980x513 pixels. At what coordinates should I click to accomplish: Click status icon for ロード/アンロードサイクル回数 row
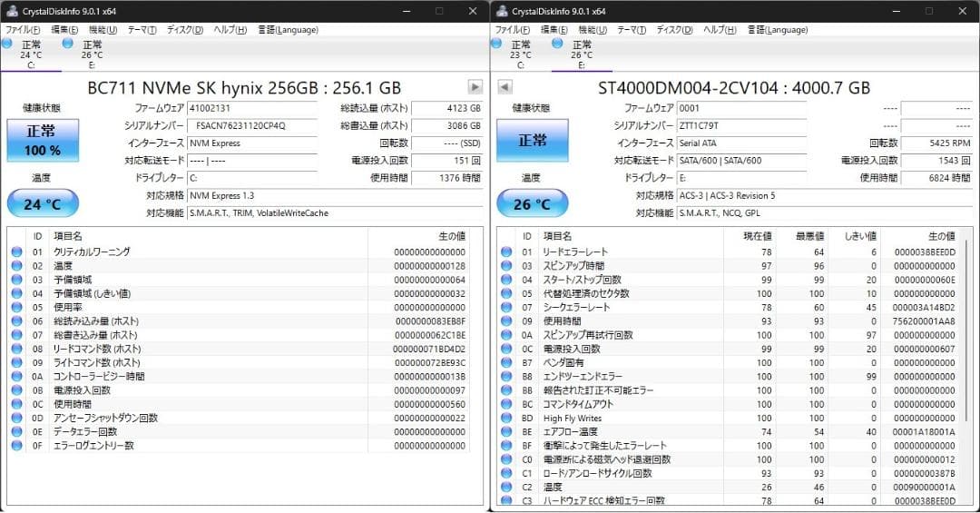pyautogui.click(x=506, y=473)
